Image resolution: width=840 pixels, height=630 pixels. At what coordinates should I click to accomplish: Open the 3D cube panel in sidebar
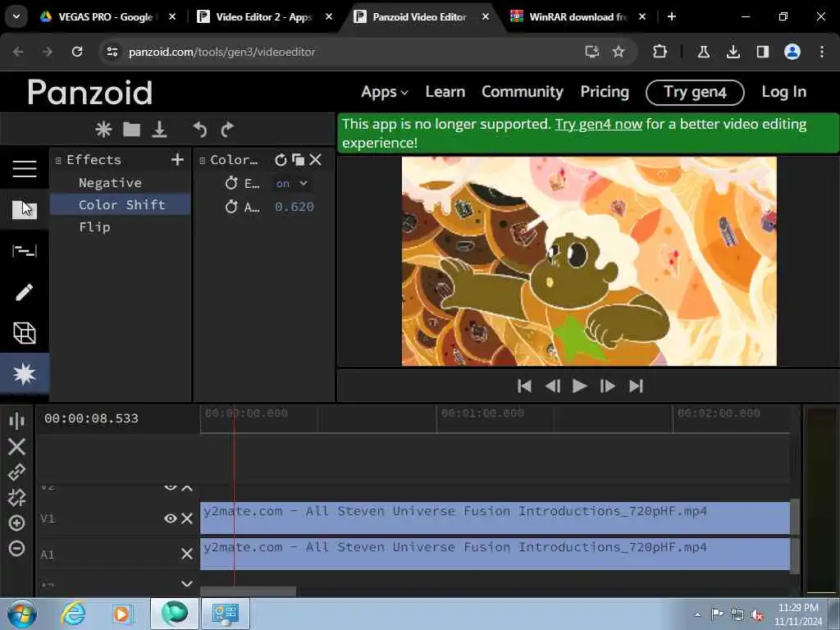coord(25,333)
